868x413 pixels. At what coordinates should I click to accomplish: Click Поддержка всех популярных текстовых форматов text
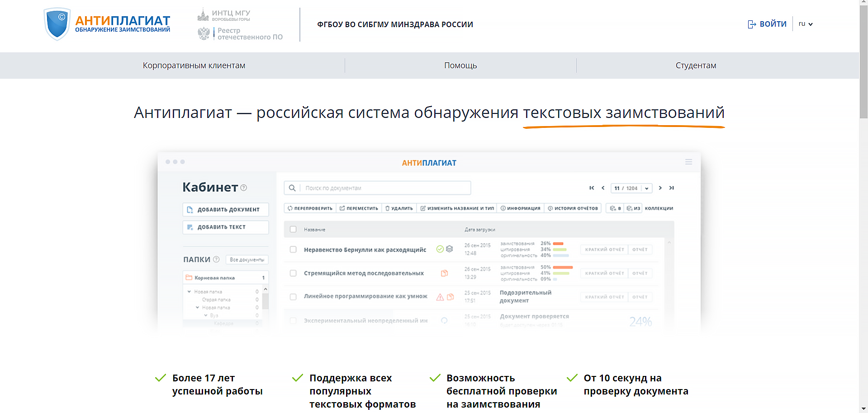tap(362, 391)
